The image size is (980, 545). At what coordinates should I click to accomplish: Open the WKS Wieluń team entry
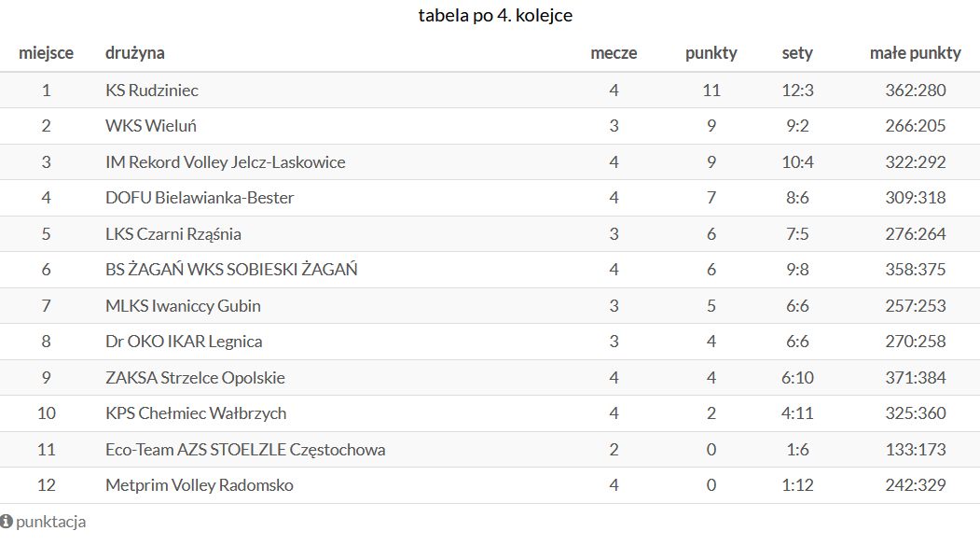151,126
